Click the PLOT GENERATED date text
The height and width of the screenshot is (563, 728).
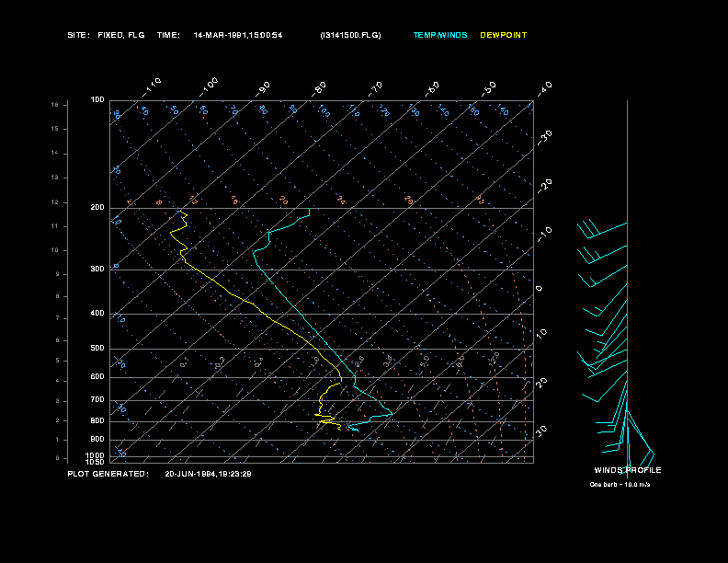(x=208, y=474)
